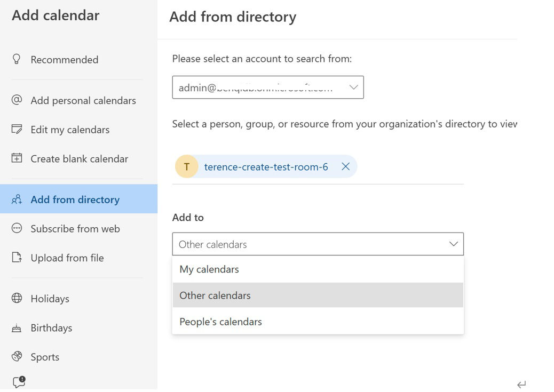Collapse the Add to dropdown chevron
This screenshot has height=392, width=554.
click(x=453, y=244)
